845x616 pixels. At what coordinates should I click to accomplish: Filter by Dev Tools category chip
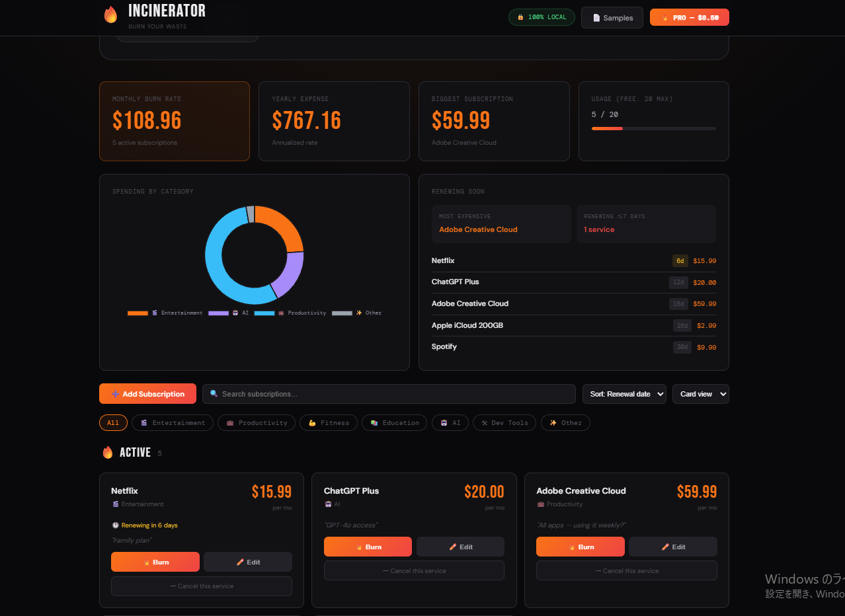click(504, 423)
